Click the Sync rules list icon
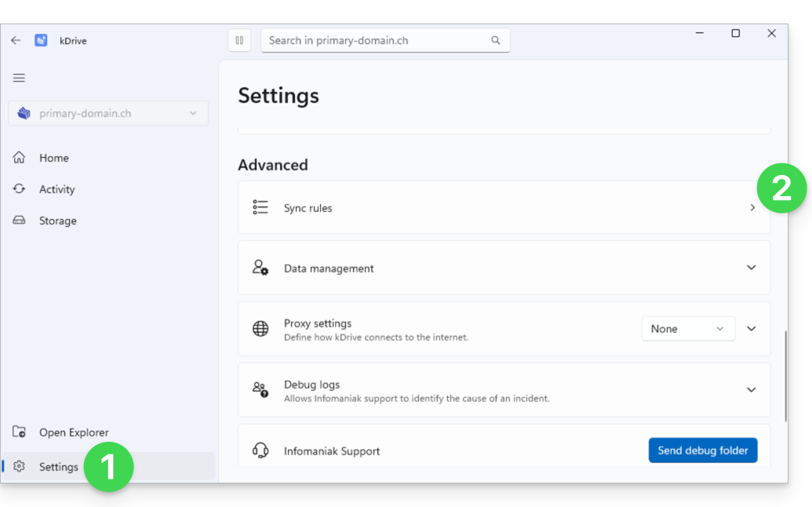Image resolution: width=812 pixels, height=507 pixels. pos(260,207)
